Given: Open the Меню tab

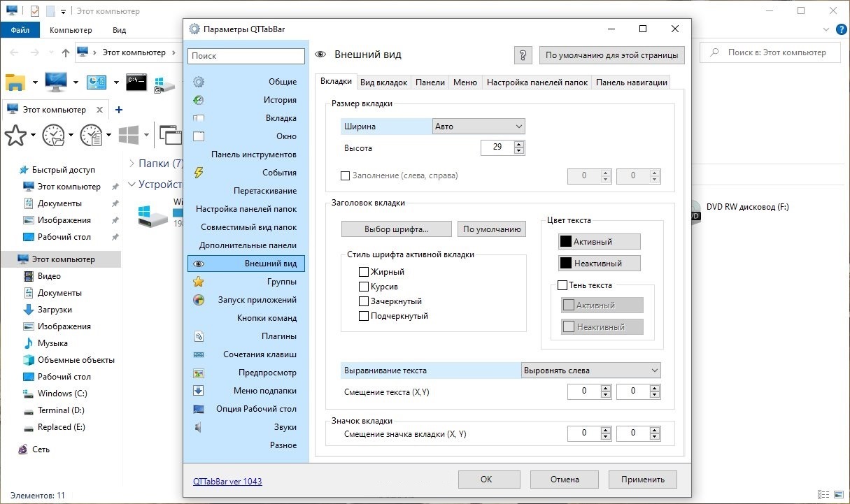Looking at the screenshot, I should click(465, 82).
